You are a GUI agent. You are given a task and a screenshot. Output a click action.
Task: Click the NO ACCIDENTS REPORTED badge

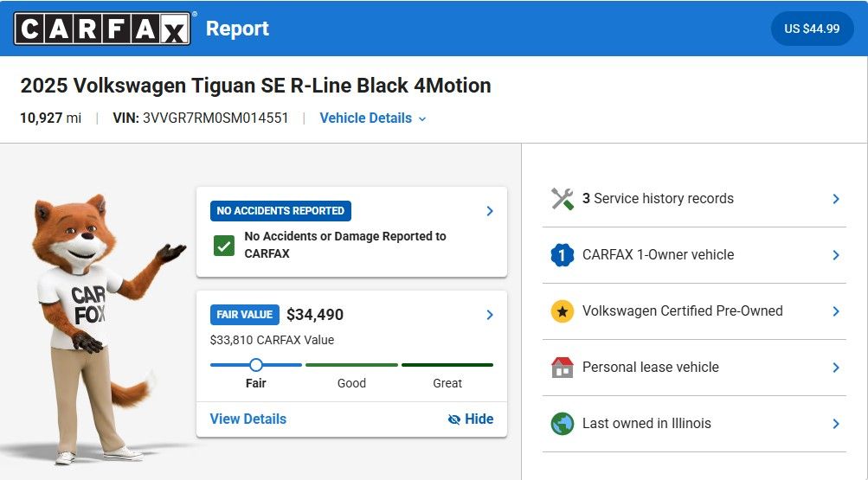(x=280, y=211)
